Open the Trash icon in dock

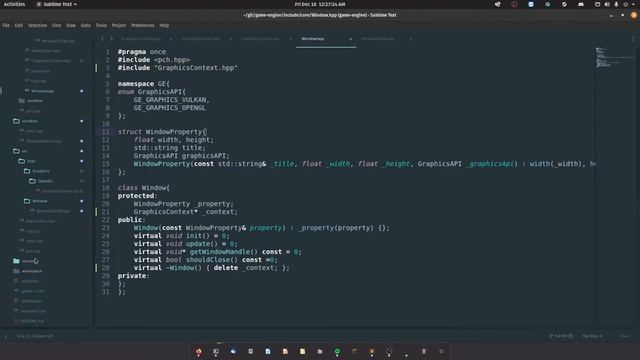click(x=424, y=351)
